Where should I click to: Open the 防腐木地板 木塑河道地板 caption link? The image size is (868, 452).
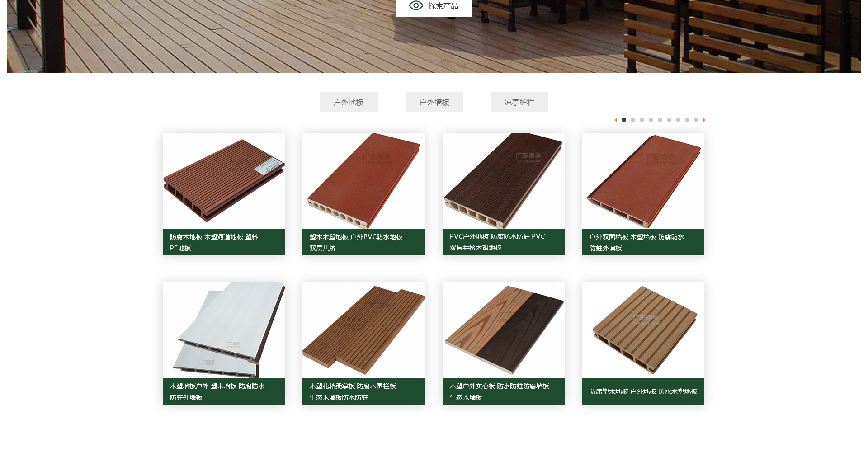point(214,242)
